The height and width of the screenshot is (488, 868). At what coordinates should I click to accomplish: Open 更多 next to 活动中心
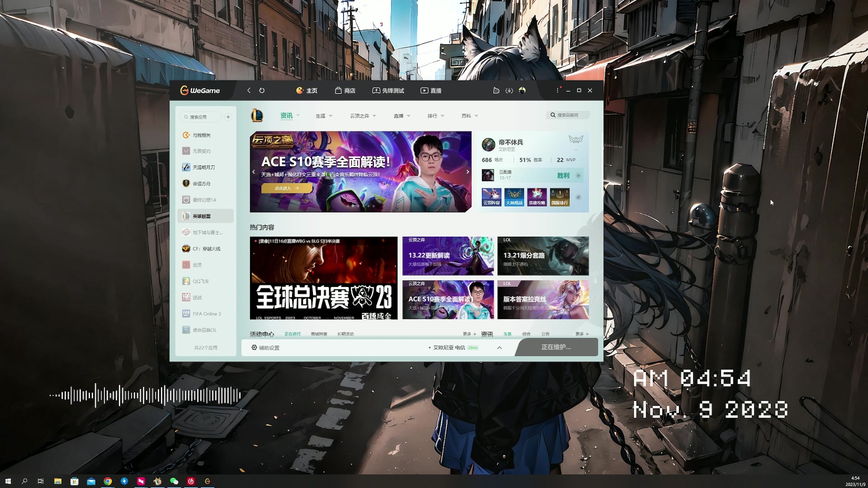467,334
